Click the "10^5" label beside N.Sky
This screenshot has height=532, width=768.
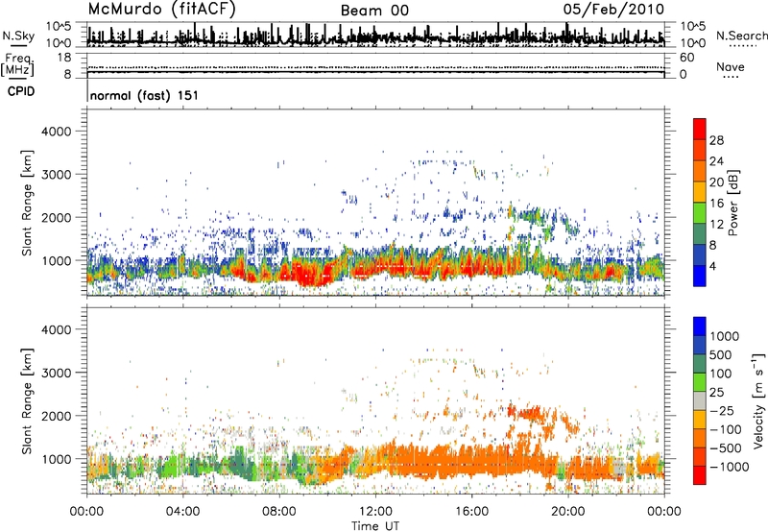click(59, 27)
